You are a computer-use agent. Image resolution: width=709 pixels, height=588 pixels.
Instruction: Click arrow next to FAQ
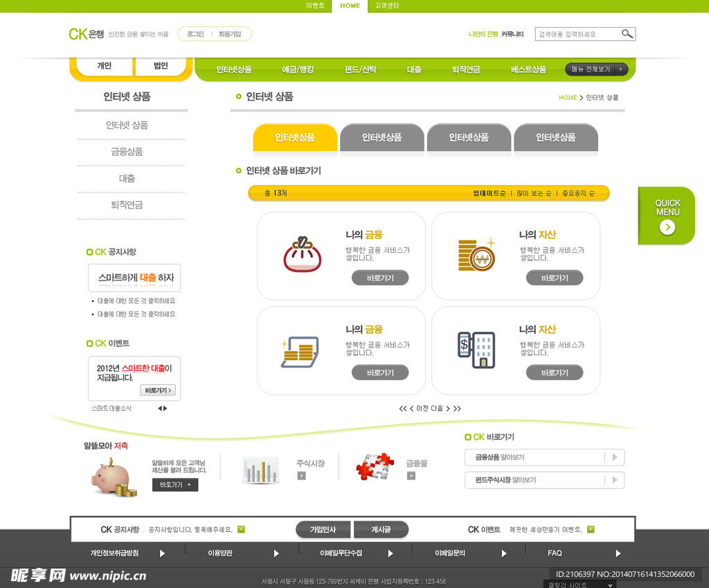tap(618, 553)
